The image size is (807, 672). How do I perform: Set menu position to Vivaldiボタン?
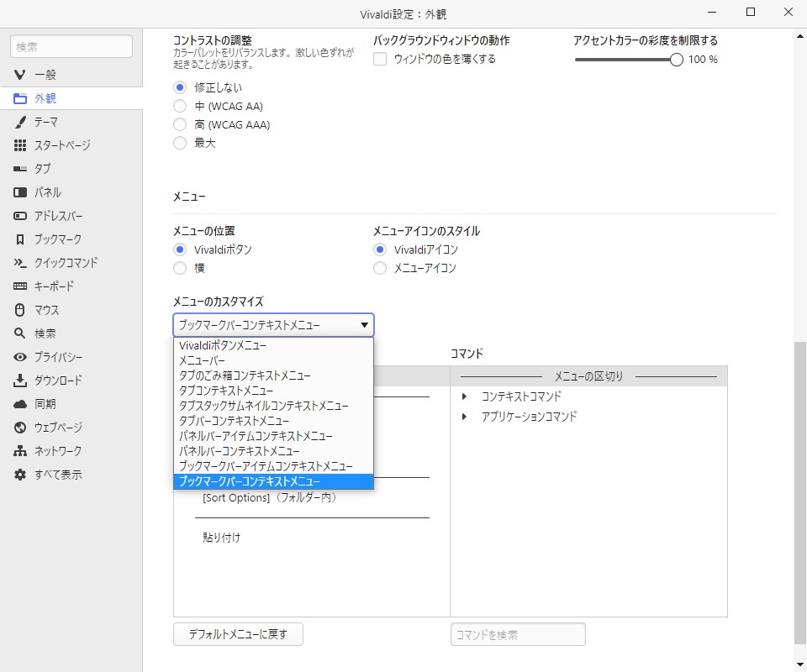tap(180, 249)
